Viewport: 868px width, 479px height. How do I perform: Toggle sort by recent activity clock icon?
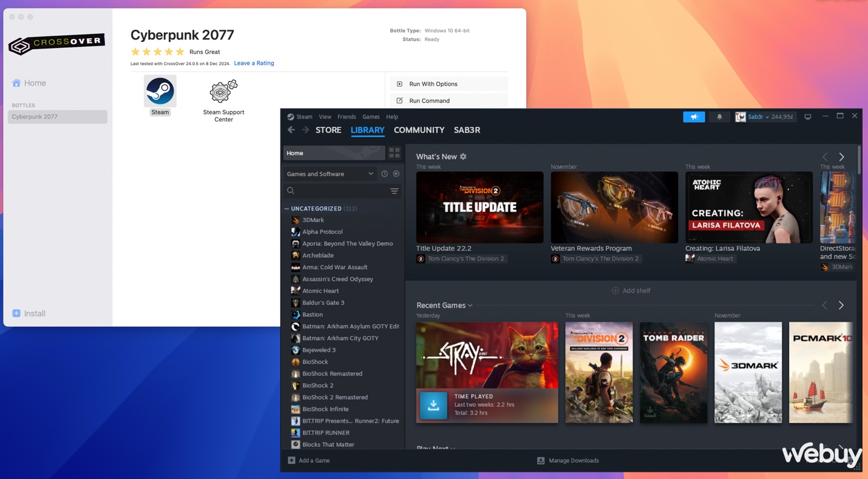pos(384,174)
